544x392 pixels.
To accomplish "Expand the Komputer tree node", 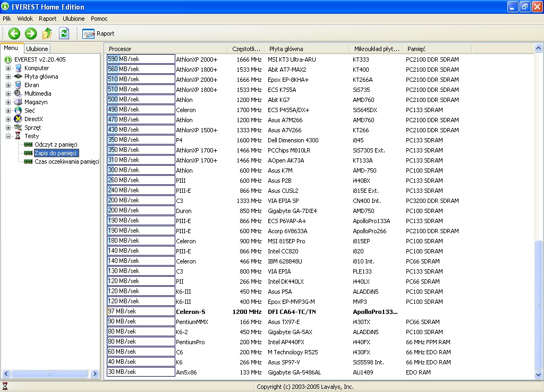I will click(8, 69).
